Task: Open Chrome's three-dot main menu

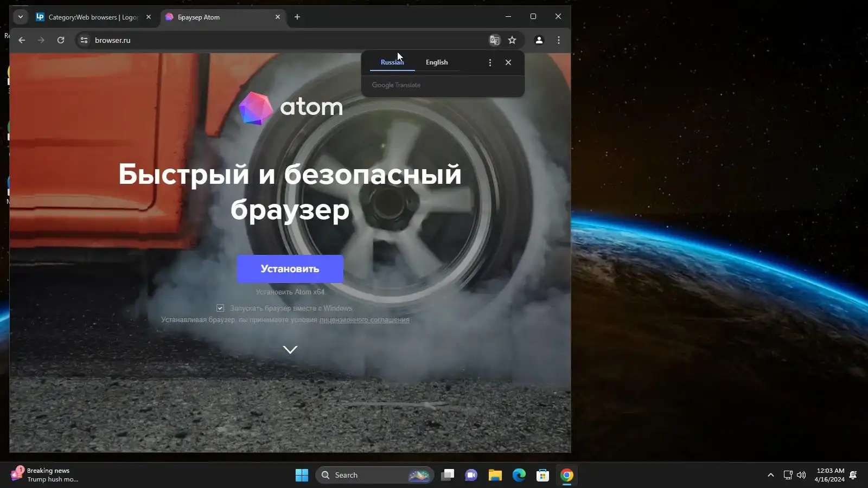Action: (x=559, y=40)
